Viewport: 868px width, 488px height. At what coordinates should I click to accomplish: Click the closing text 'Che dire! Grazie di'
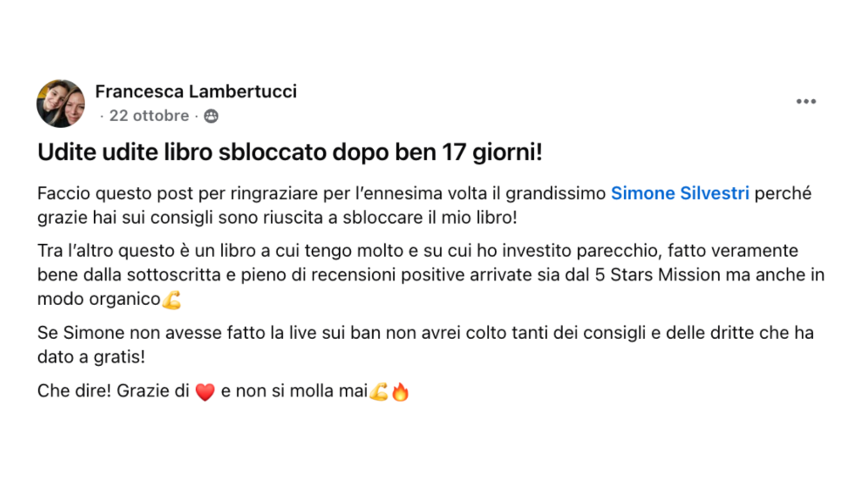[114, 392]
